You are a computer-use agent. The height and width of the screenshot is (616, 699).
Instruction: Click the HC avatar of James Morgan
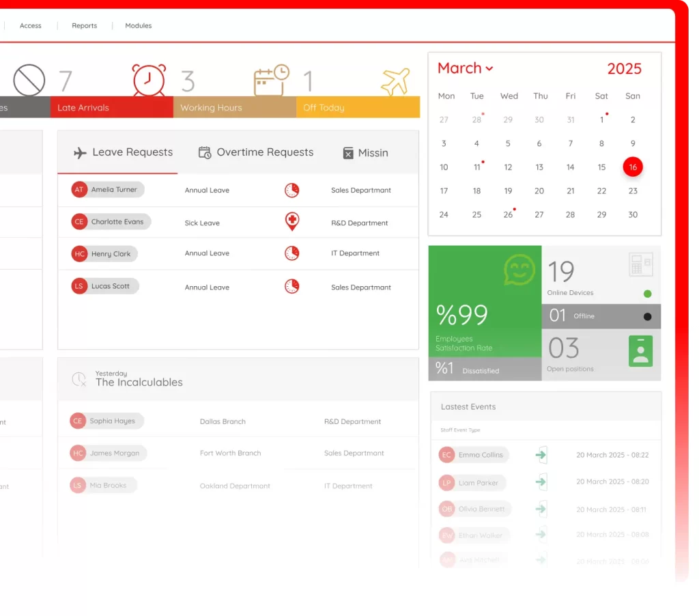tap(78, 453)
